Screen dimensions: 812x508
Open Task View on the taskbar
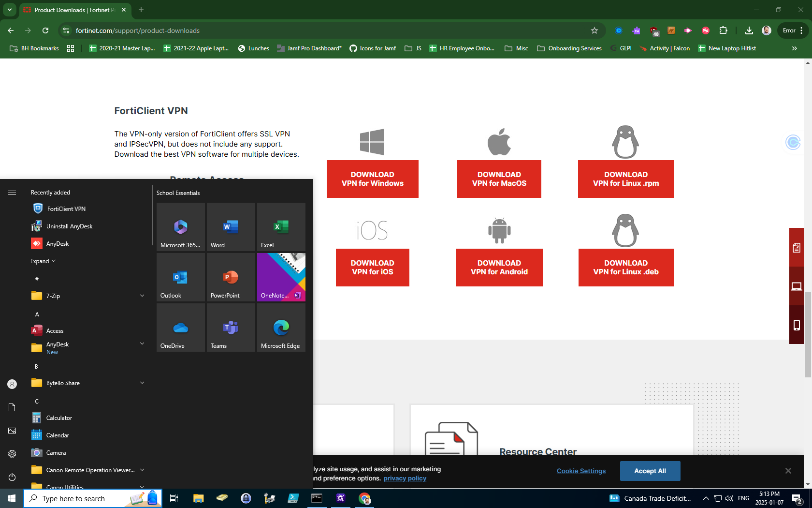coord(174,498)
